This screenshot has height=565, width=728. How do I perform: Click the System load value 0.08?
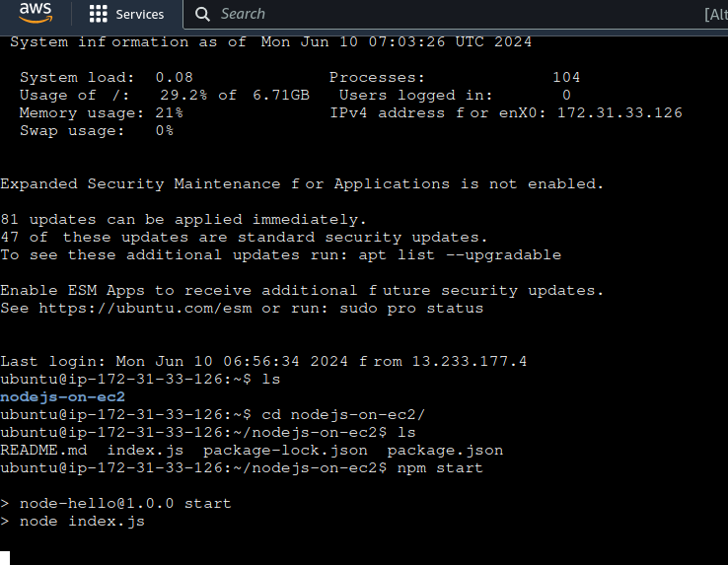[x=174, y=77]
